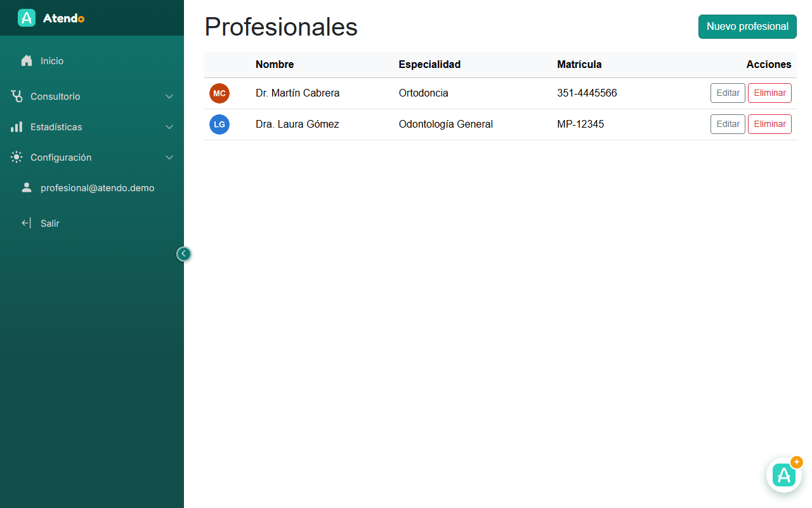Click the user icon next to profesional@atendo.demo

click(27, 188)
